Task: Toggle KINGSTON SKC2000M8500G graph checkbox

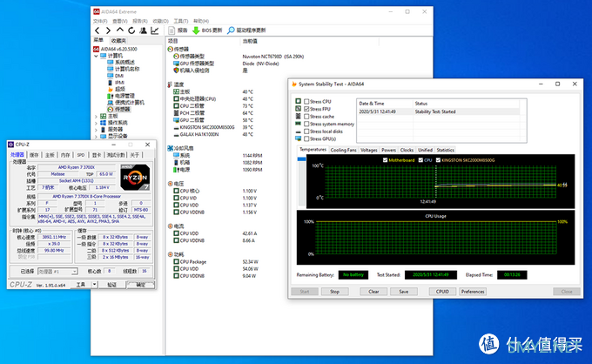Action: pyautogui.click(x=438, y=160)
